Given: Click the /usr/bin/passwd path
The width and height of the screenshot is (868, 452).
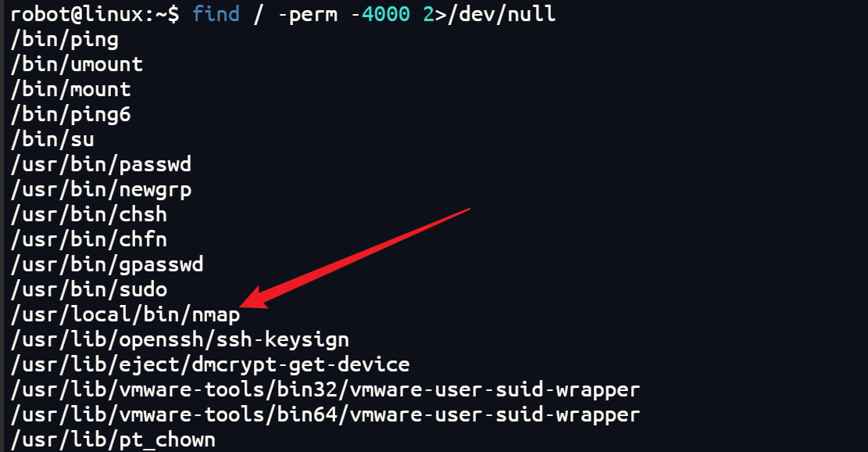Looking at the screenshot, I should pyautogui.click(x=101, y=164).
